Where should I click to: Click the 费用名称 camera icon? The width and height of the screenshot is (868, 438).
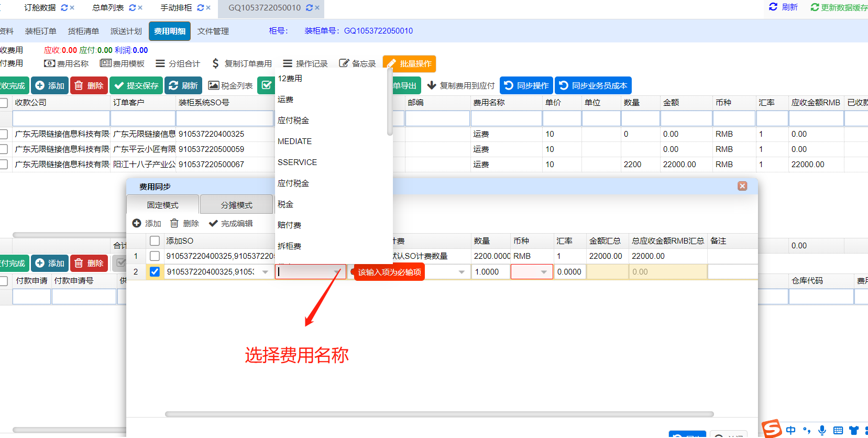[x=49, y=63]
